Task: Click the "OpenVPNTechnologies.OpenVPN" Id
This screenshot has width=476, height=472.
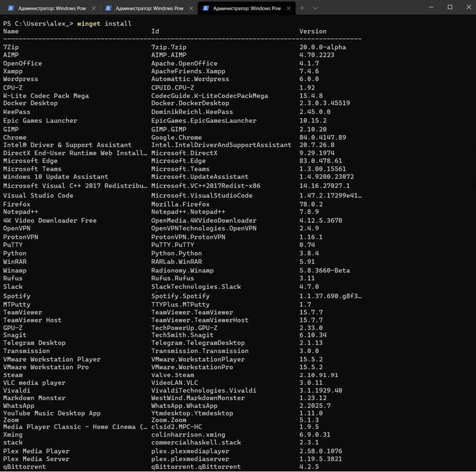Action: pos(203,228)
